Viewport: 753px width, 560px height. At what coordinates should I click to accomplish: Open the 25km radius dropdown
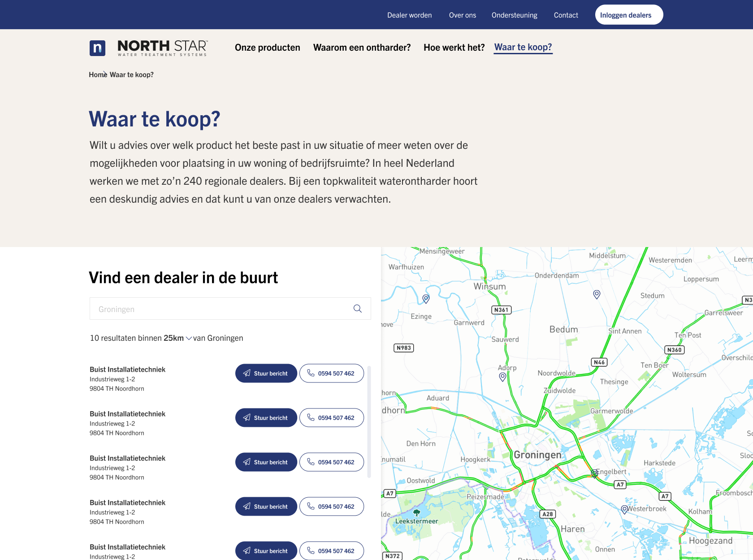(x=177, y=338)
